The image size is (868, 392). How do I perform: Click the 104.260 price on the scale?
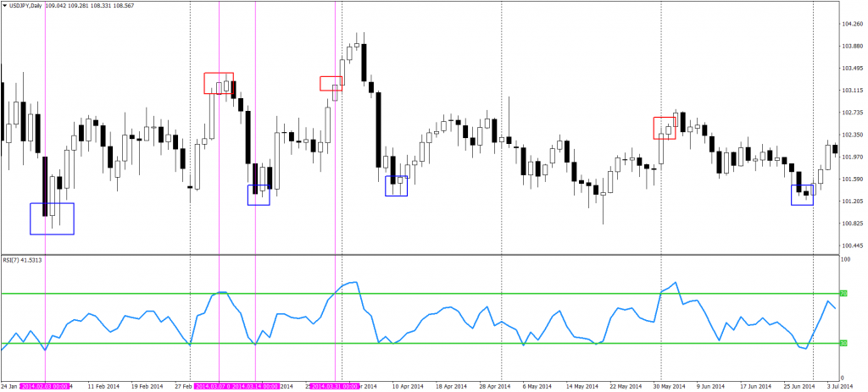click(851, 24)
